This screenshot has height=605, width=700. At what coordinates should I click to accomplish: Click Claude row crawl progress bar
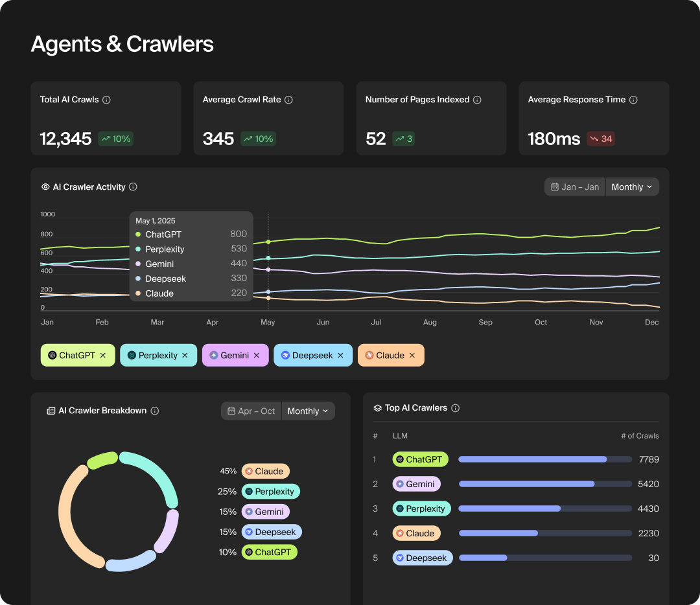545,533
